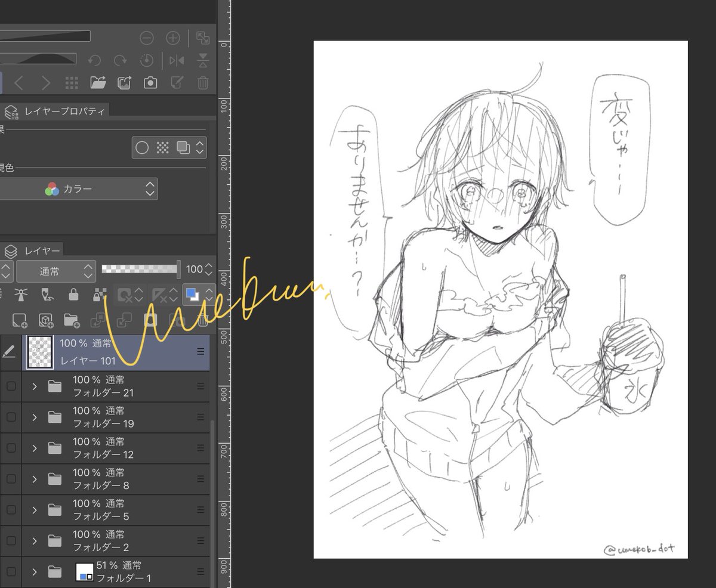This screenshot has width=716, height=588.
Task: Select レイヤー 101 layer thumbnail
Action: tap(41, 352)
